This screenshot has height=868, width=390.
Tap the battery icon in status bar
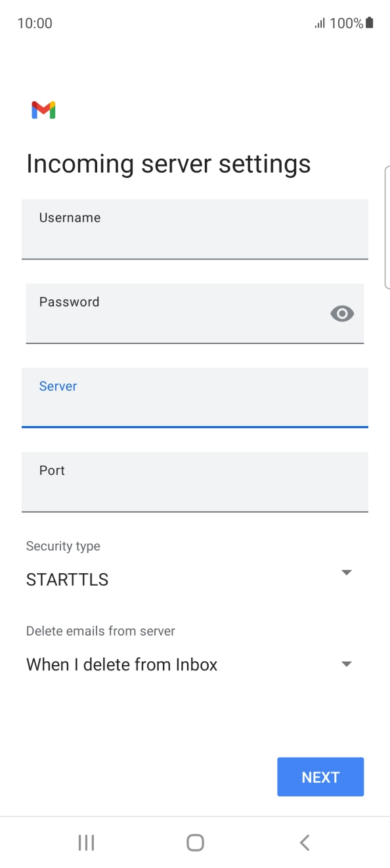point(370,22)
